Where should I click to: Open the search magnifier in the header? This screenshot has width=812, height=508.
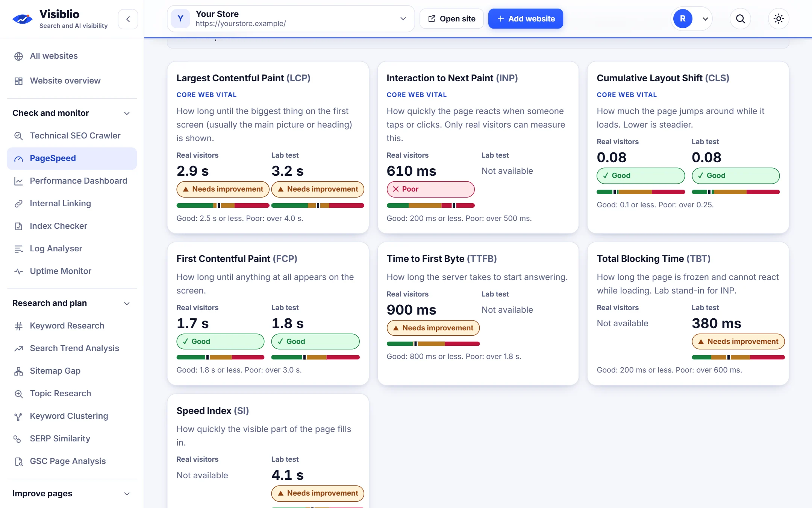[740, 19]
